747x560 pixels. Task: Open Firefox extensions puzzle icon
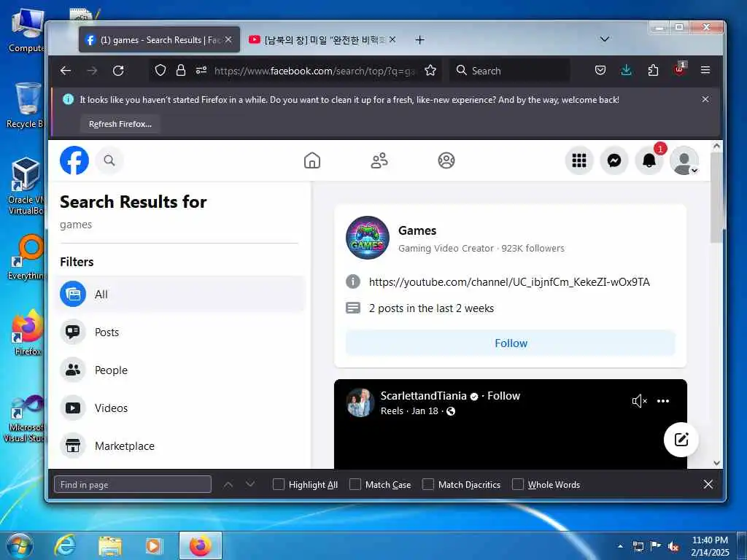pos(653,71)
